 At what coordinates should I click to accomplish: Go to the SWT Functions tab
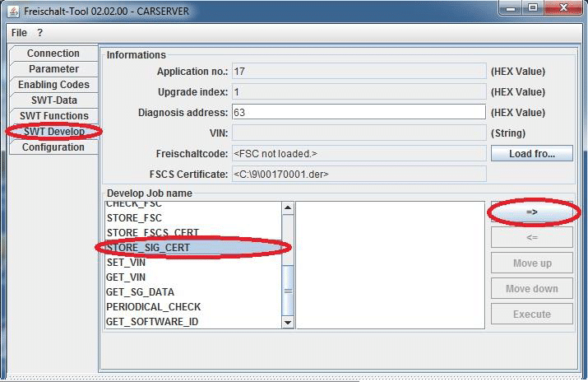tap(53, 116)
